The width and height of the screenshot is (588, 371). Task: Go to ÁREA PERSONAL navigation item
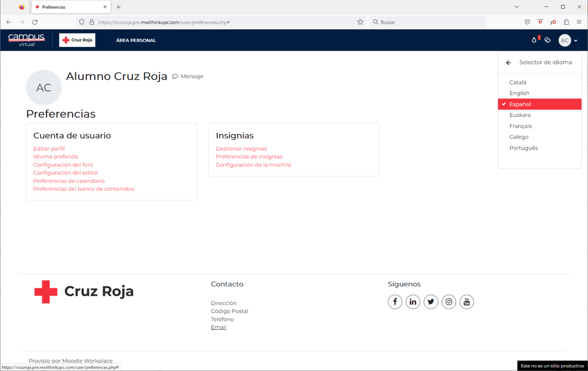click(136, 40)
